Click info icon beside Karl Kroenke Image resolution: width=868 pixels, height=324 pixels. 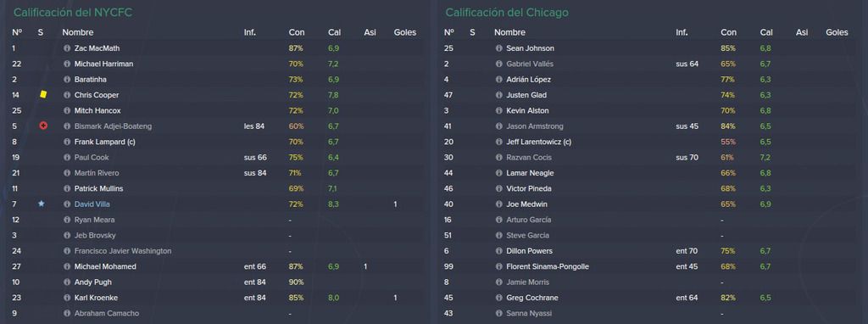[67, 298]
